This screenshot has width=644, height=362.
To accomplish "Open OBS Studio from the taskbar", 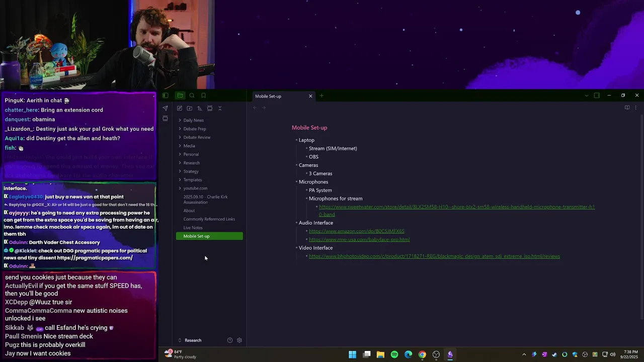I will tap(436, 354).
